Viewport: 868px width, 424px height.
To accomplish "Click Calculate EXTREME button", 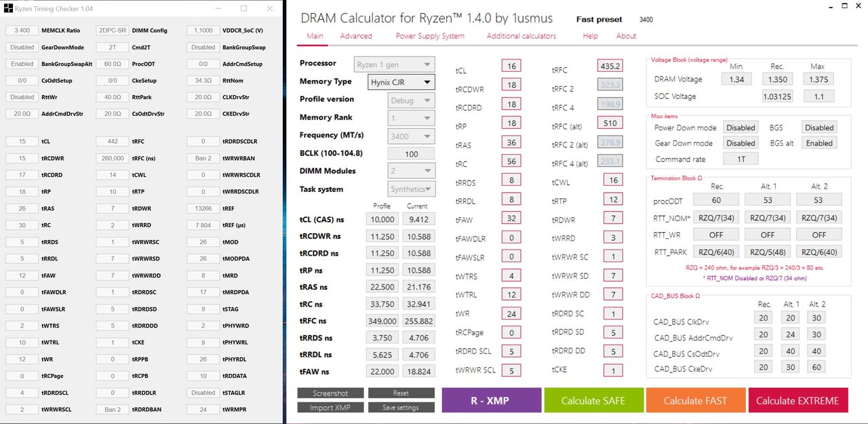I will (797, 400).
